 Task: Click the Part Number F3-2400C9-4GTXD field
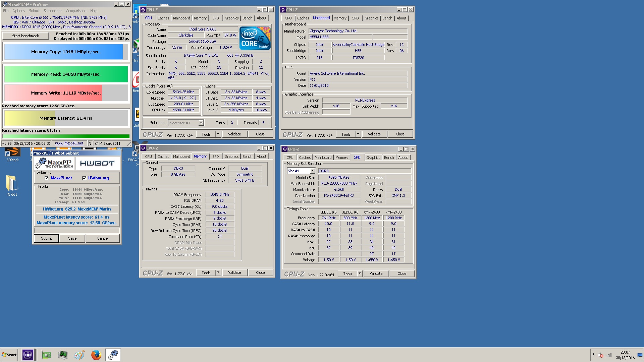(339, 195)
